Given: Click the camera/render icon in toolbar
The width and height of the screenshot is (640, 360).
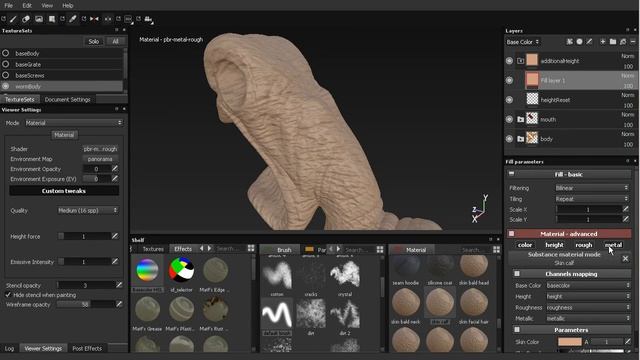Looking at the screenshot, I should (149, 19).
